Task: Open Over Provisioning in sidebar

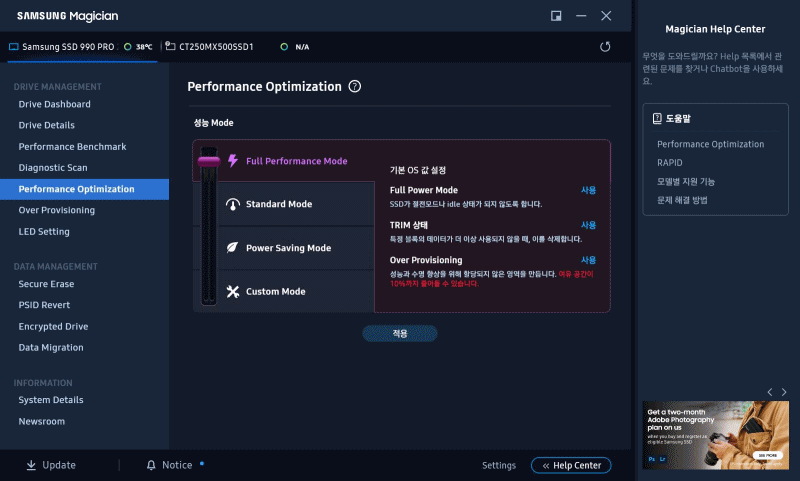Action: coord(57,210)
